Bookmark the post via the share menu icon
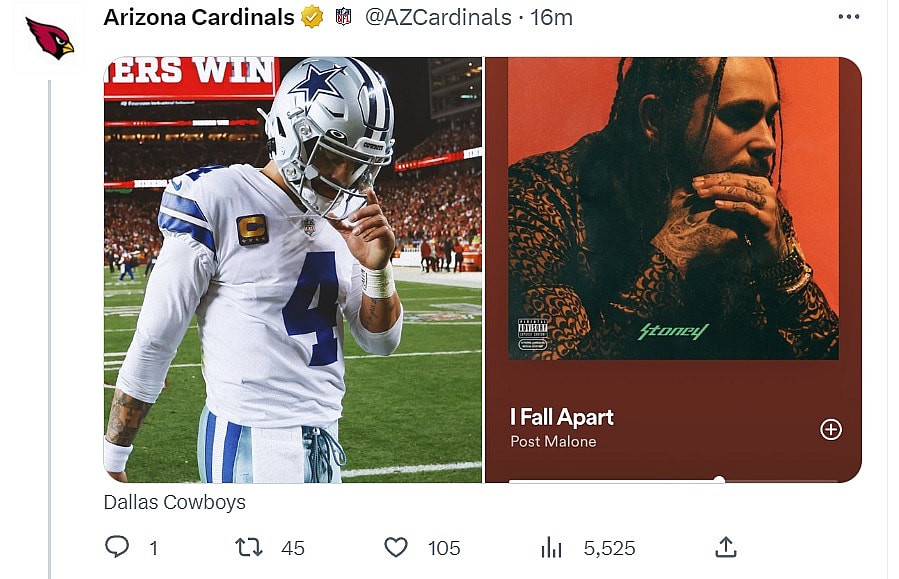 724,548
